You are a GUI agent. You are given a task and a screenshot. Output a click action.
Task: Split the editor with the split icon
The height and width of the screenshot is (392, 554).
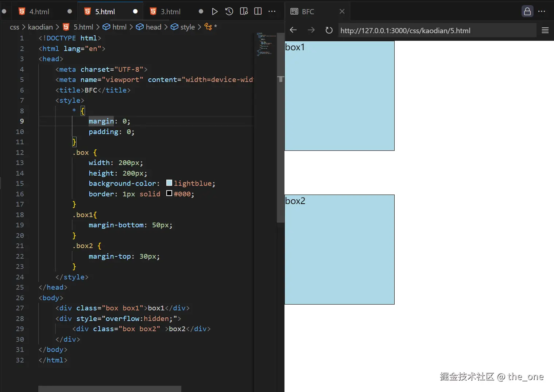click(x=258, y=12)
